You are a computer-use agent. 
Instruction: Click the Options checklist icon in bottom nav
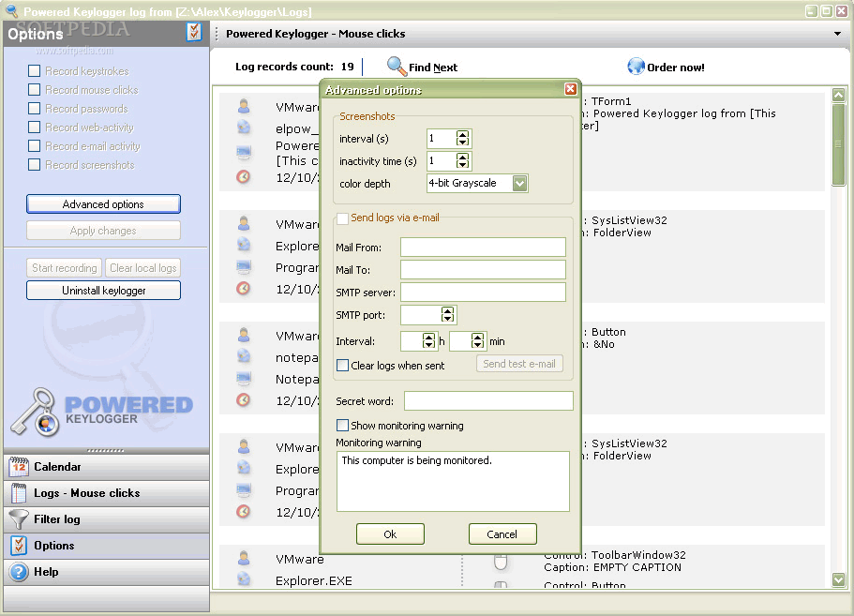(19, 545)
